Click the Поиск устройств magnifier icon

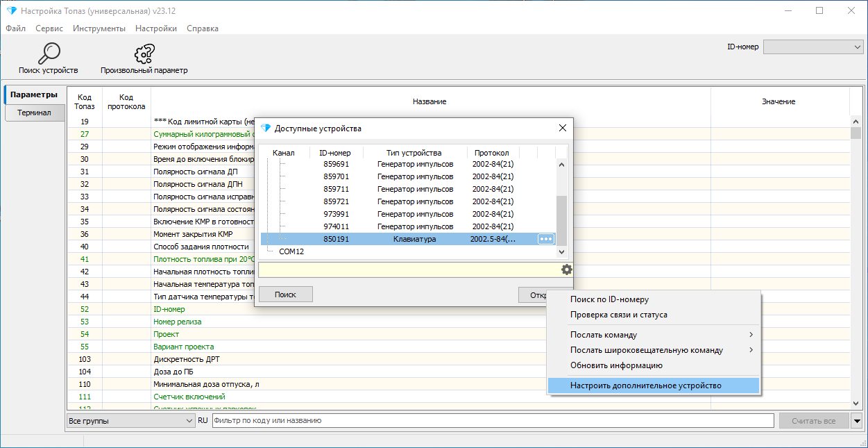tap(49, 53)
